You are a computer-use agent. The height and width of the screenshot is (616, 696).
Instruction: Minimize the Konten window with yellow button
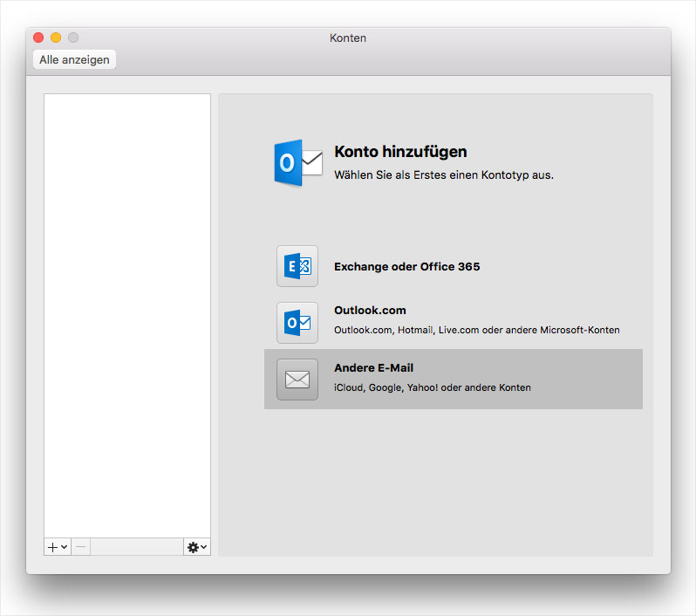click(x=56, y=38)
